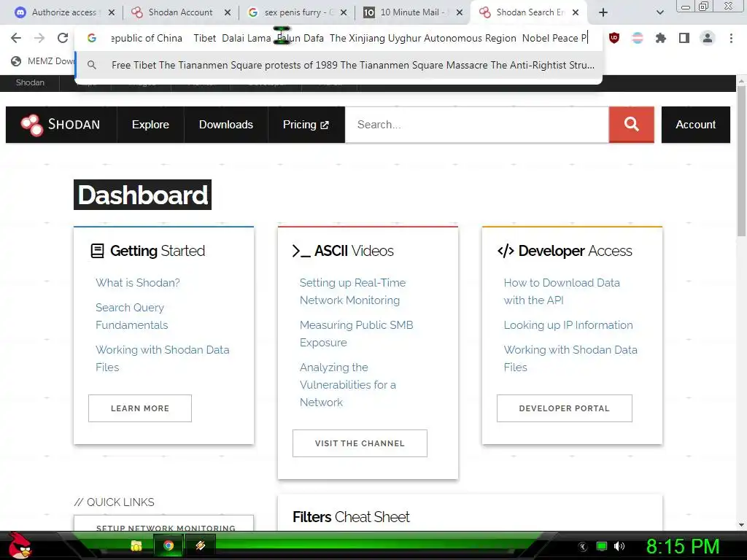Open the Downloads menu item
This screenshot has height=560, width=747.
(x=226, y=125)
